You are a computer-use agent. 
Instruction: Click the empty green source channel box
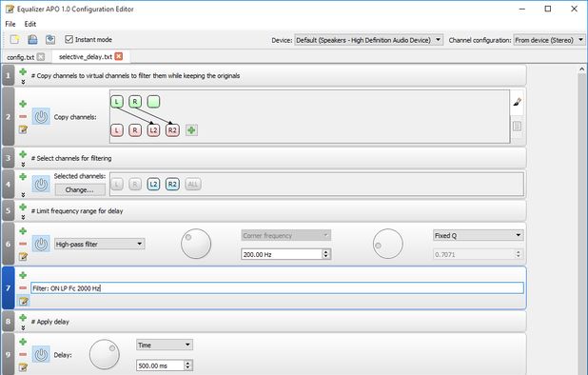153,101
